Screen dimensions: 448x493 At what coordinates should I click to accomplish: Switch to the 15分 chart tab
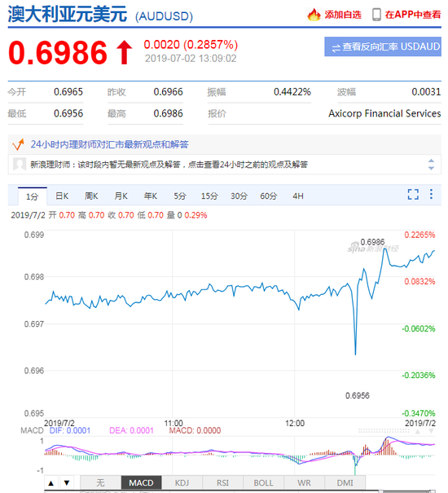[209, 196]
